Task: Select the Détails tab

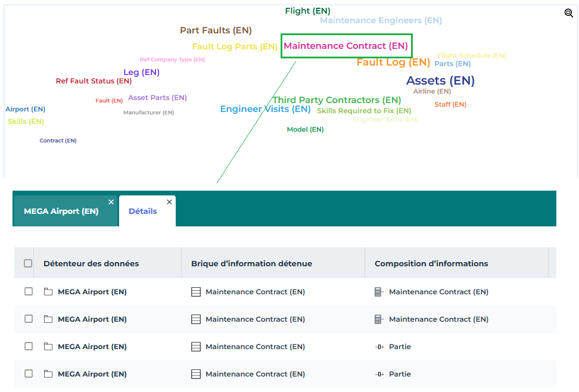Action: point(143,211)
